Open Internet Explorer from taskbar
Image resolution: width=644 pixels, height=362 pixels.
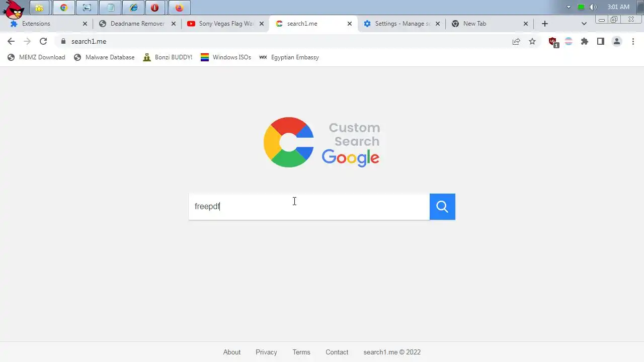point(133,8)
